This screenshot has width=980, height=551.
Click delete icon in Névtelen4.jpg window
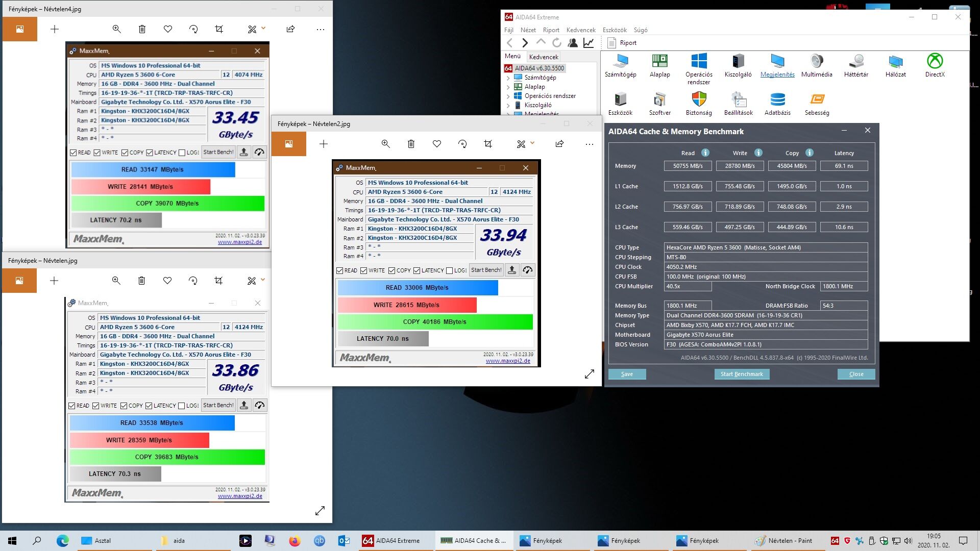[x=142, y=29]
